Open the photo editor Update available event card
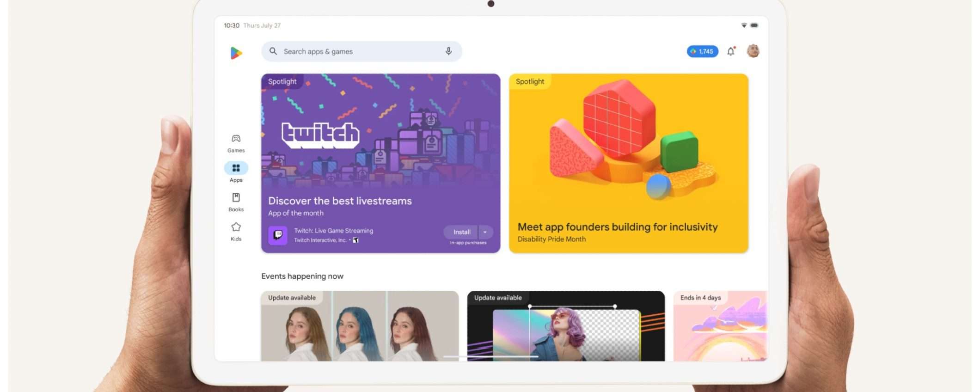Image resolution: width=980 pixels, height=392 pixels. (566, 326)
